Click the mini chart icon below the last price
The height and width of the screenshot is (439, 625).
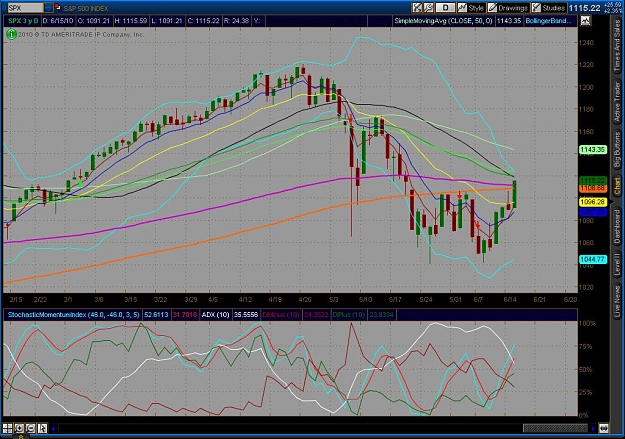pyautogui.click(x=585, y=21)
